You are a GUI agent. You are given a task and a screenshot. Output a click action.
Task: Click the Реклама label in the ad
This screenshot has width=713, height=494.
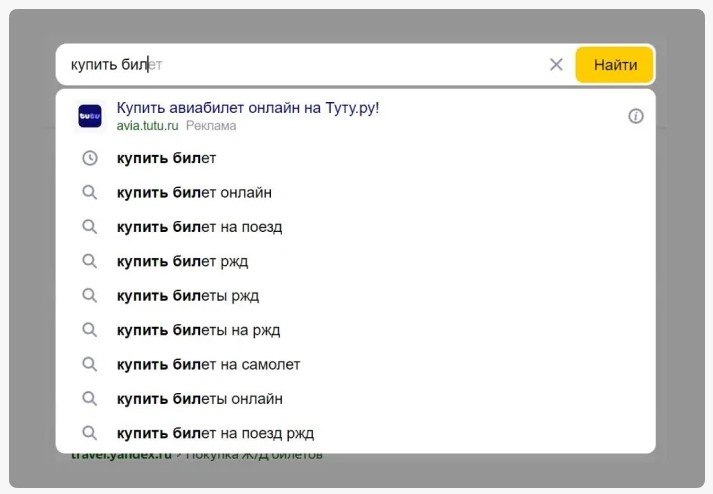pos(211,126)
